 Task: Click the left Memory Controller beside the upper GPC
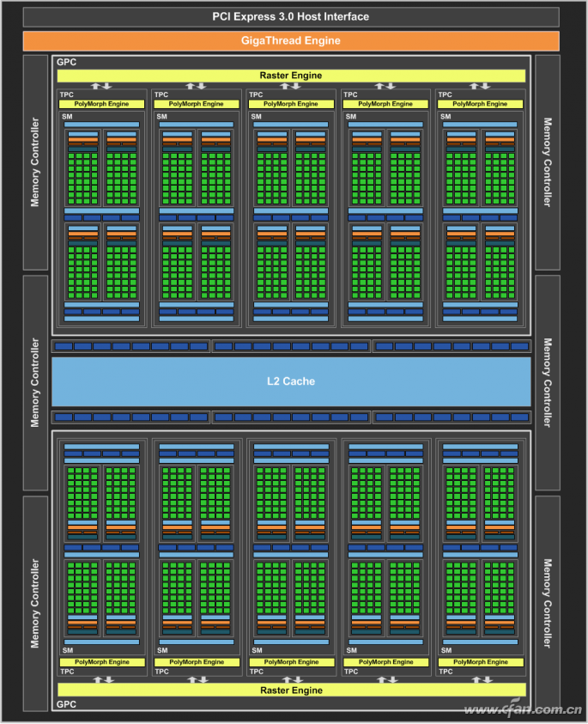pyautogui.click(x=35, y=162)
